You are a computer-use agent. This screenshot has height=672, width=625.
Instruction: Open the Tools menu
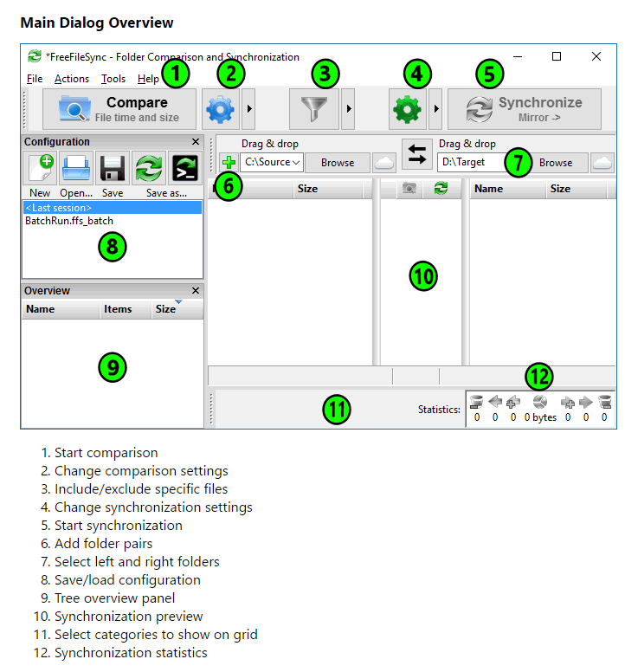tap(113, 79)
